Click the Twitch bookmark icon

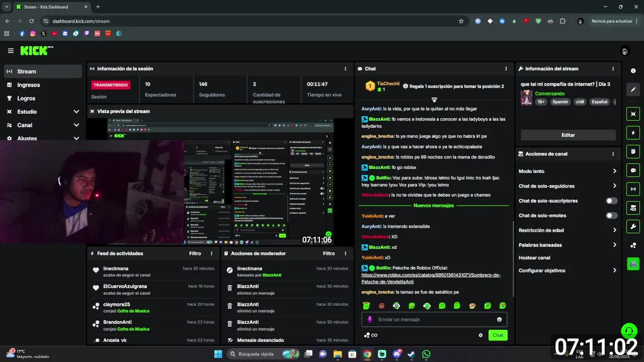tap(87, 34)
